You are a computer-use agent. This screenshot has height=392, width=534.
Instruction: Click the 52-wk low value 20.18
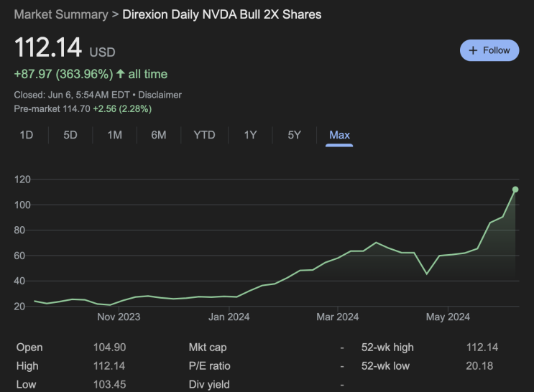click(x=479, y=366)
